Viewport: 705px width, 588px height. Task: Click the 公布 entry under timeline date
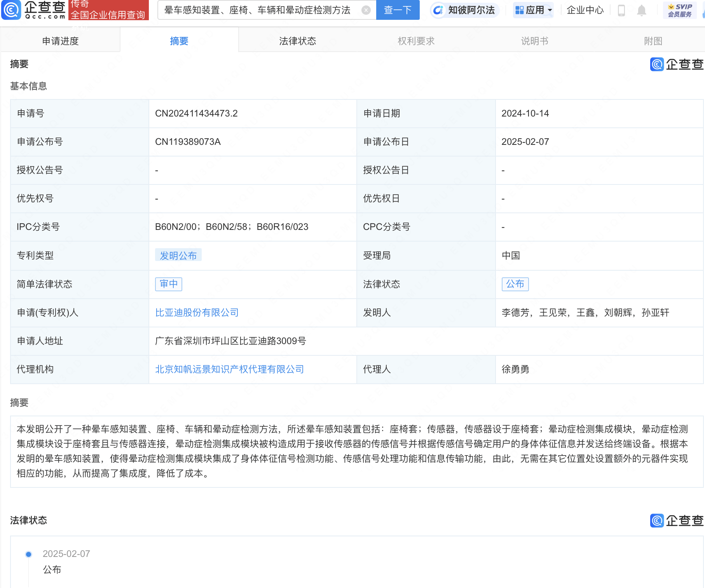pos(52,570)
